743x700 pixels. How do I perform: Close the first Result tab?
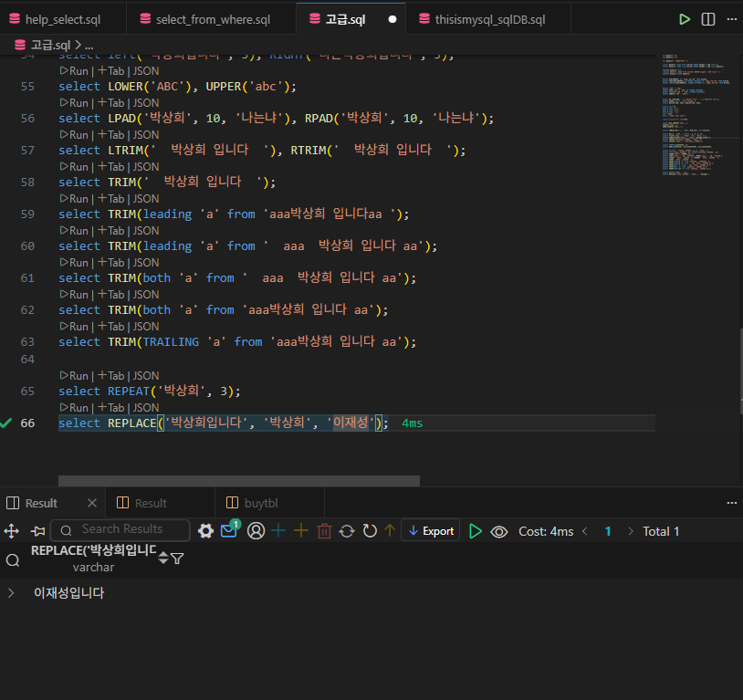(x=92, y=503)
